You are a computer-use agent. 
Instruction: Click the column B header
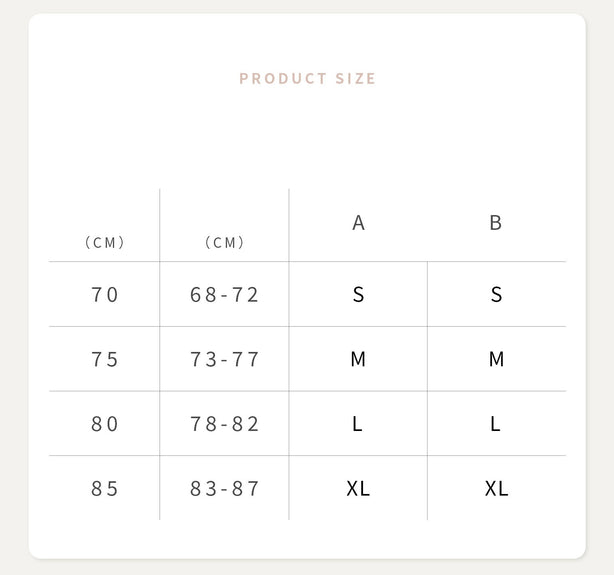coord(495,223)
